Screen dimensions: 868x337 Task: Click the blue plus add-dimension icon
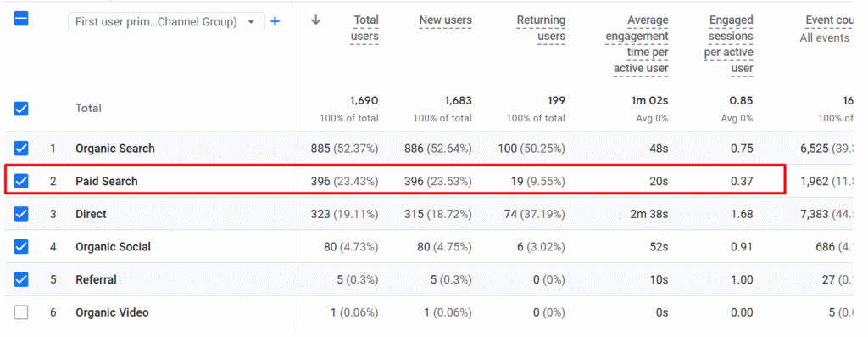click(x=275, y=21)
